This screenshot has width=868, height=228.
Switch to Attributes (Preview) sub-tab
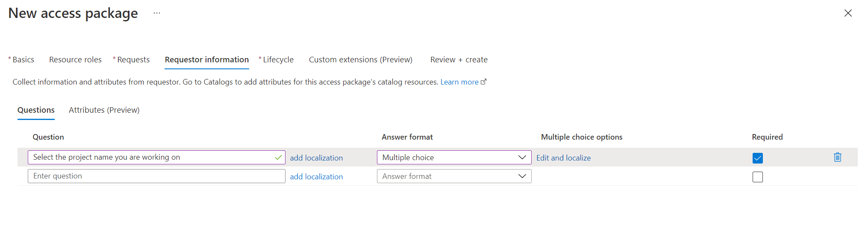coord(104,110)
